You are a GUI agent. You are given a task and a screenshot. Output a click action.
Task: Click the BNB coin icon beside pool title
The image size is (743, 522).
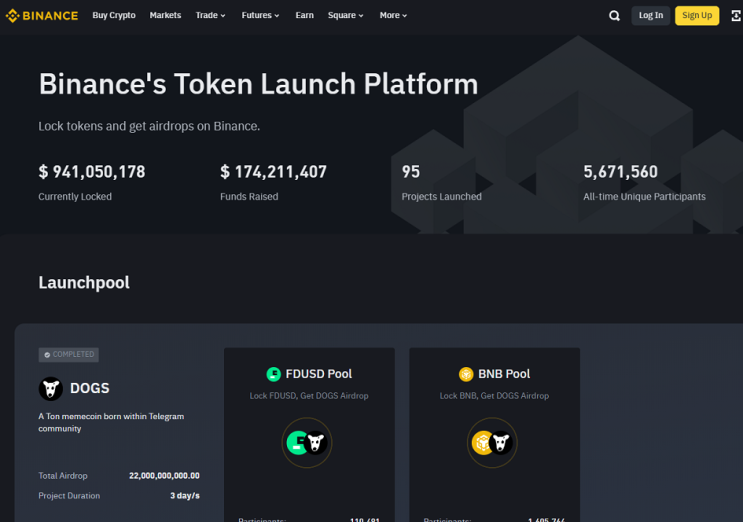click(466, 374)
